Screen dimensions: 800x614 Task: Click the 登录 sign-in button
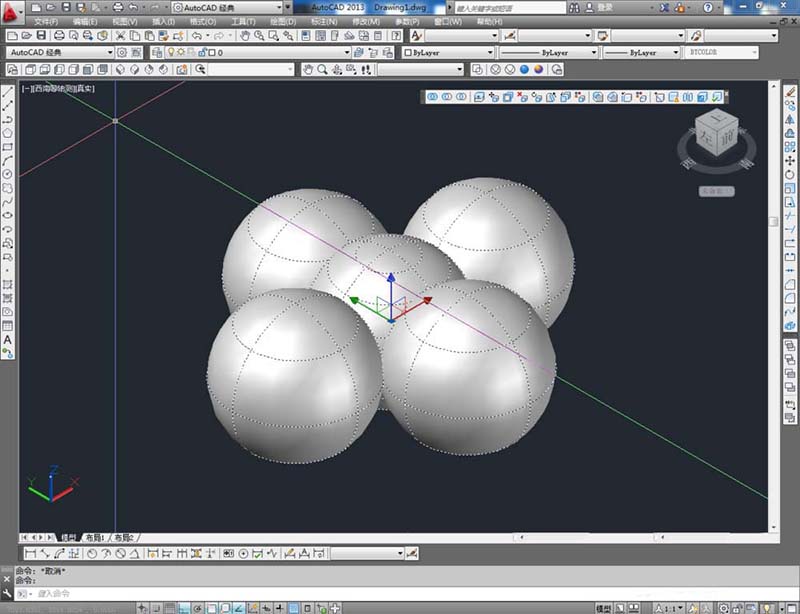click(x=605, y=8)
